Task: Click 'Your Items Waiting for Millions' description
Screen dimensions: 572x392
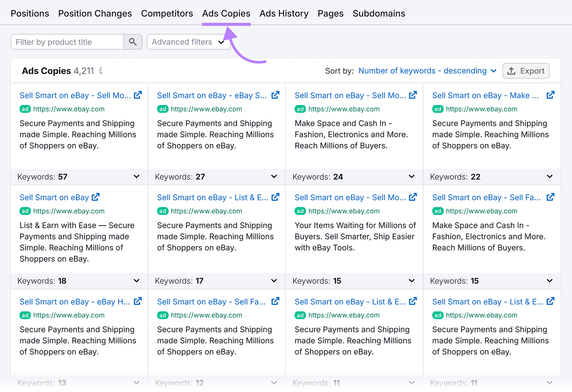Action: [355, 237]
